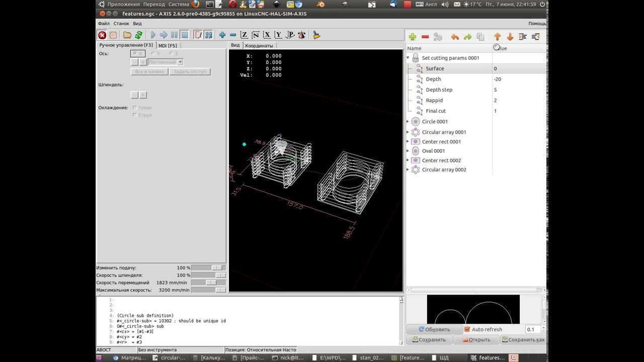644x362 pixels.
Task: Click Задать отступ button
Action: (190, 72)
